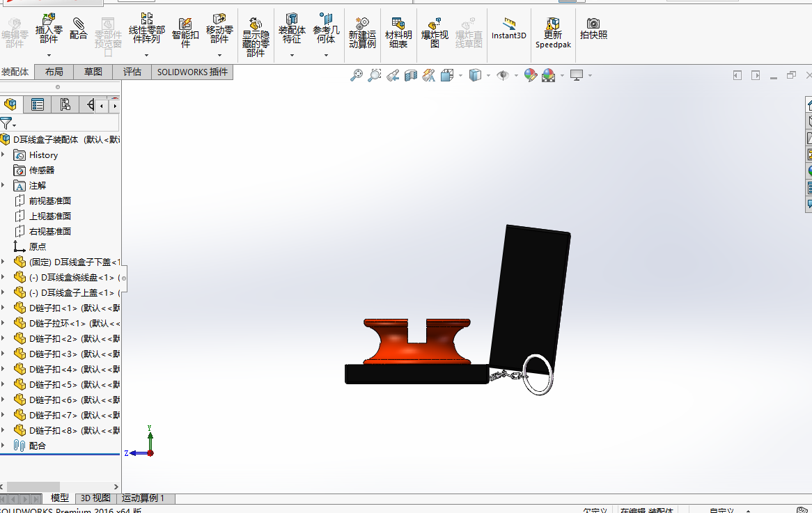The image size is (812, 513).
Task: Open the 智能扣件 (Smart Fasteners) tool
Action: click(185, 32)
